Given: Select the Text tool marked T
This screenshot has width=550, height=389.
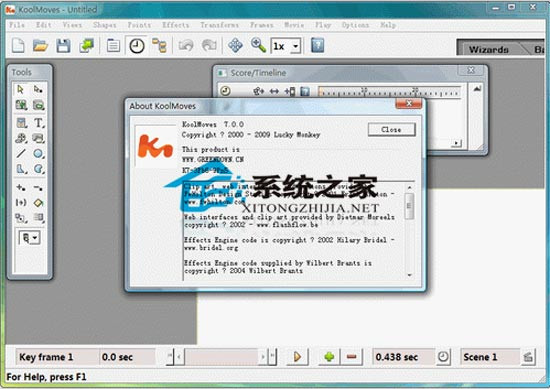Looking at the screenshot, I should (38, 123).
